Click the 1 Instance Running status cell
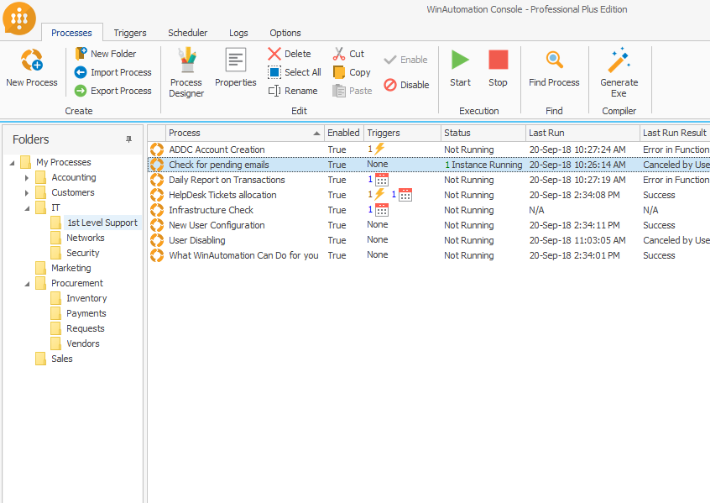The width and height of the screenshot is (710, 503). click(483, 165)
